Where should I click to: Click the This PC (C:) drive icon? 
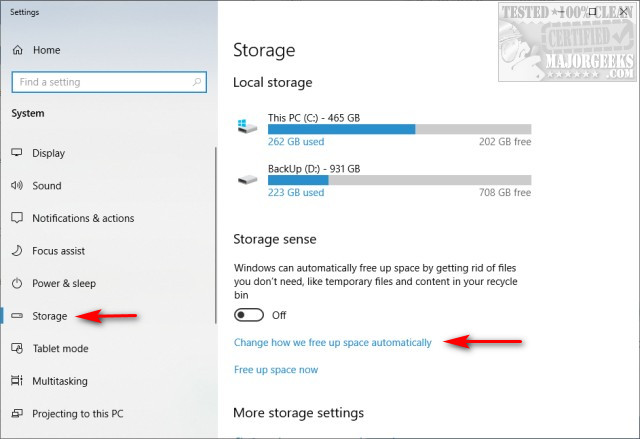coord(247,127)
